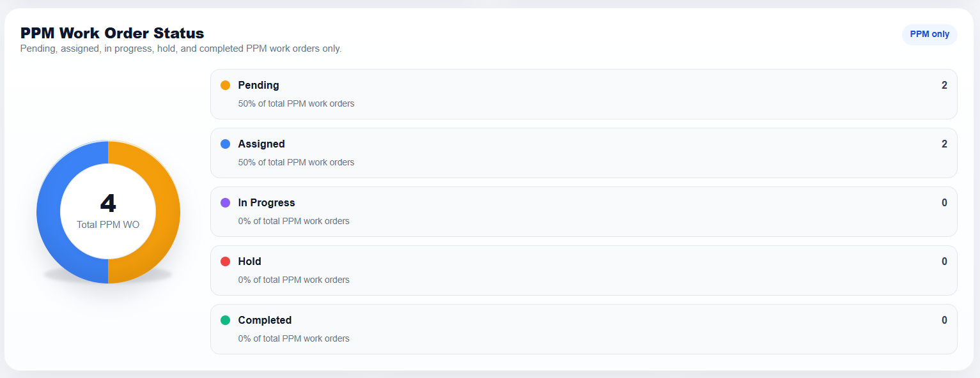
Task: Click the PPM Work Order Status heading
Action: coord(113,33)
